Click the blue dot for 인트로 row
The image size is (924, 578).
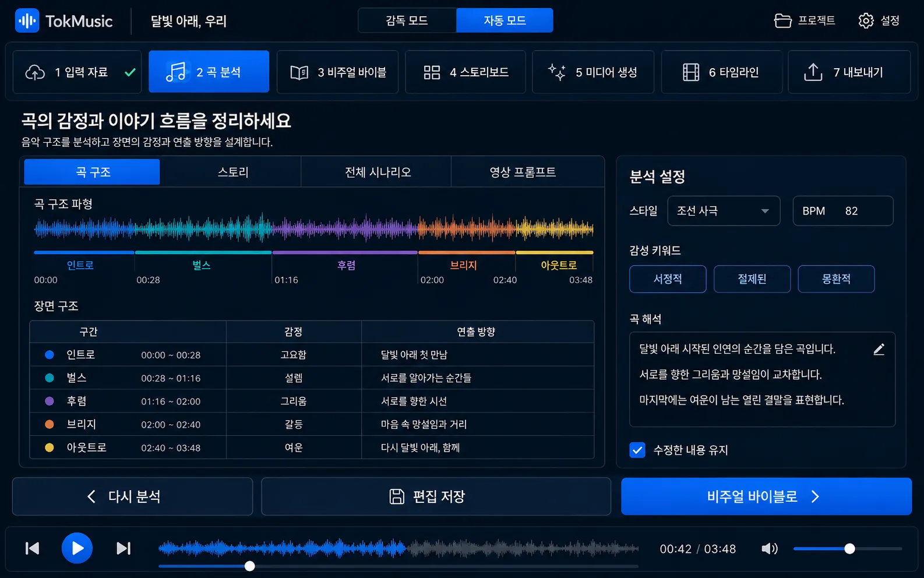50,354
